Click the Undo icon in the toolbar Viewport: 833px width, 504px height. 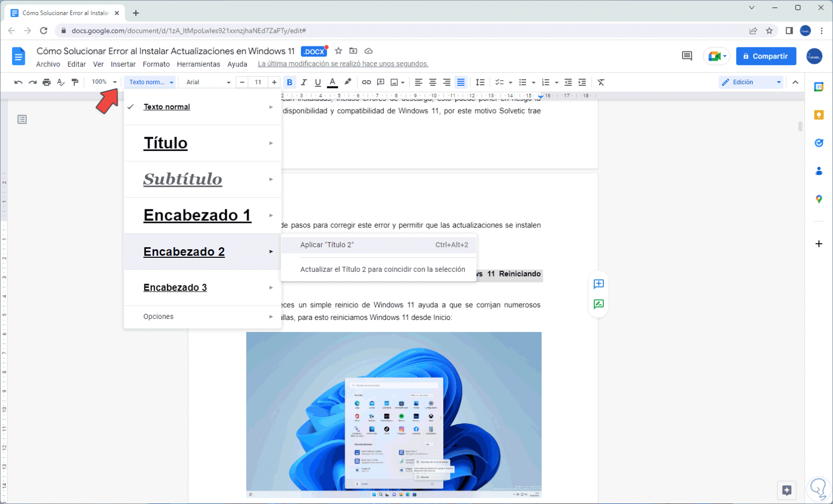coord(18,82)
